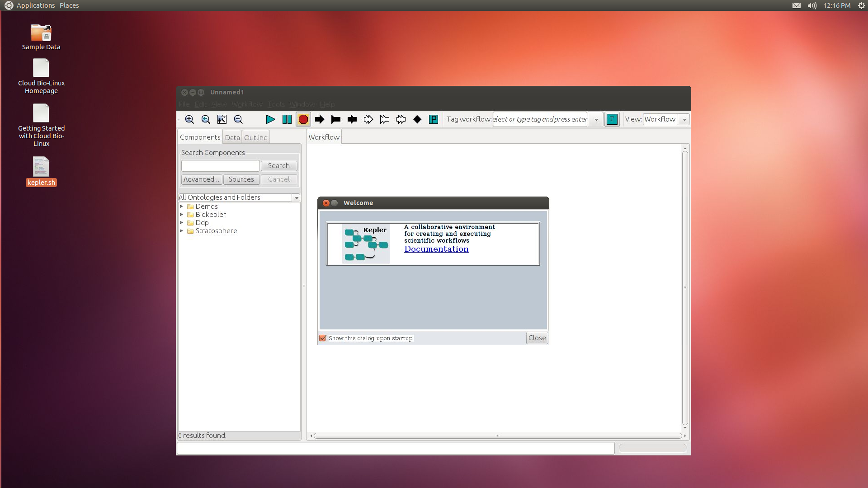Open the Window menu

pyautogui.click(x=302, y=104)
